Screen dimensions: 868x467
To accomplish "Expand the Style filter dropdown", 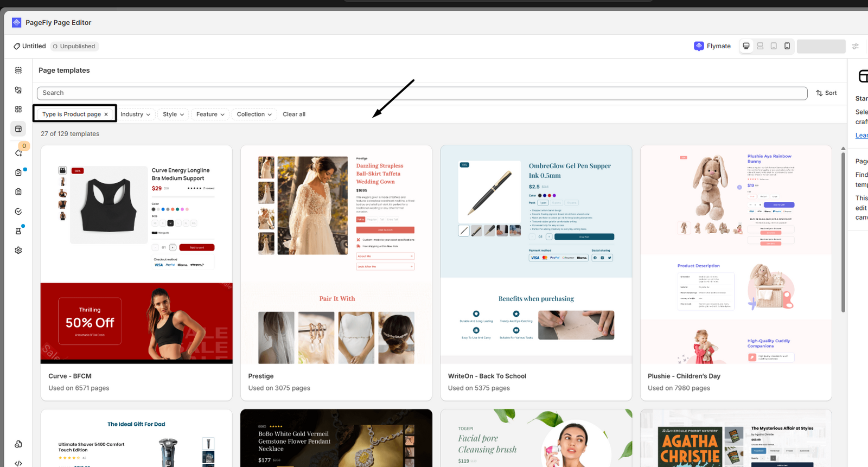I will [174, 114].
